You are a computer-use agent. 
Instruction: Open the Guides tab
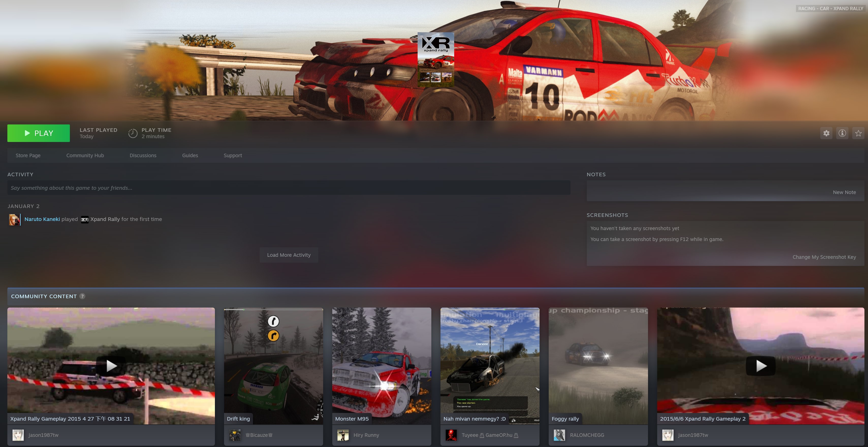(x=190, y=155)
